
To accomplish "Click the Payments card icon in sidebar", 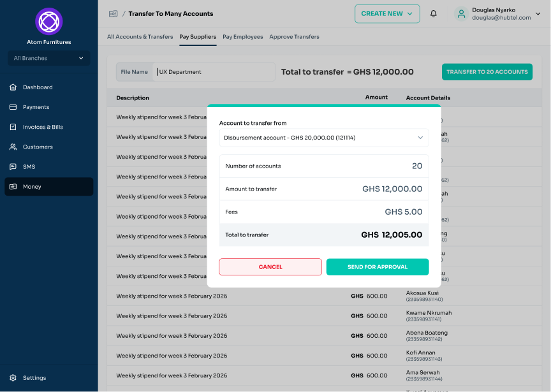I will tap(13, 107).
